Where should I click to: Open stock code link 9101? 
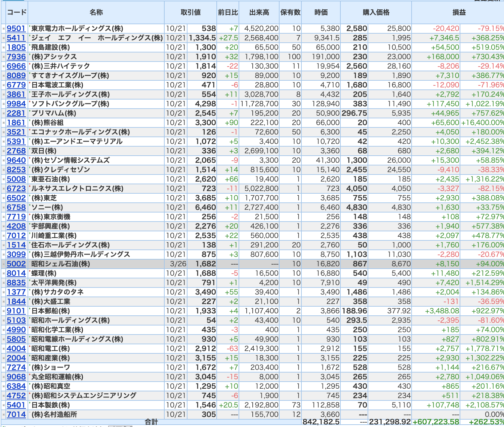pyautogui.click(x=16, y=311)
